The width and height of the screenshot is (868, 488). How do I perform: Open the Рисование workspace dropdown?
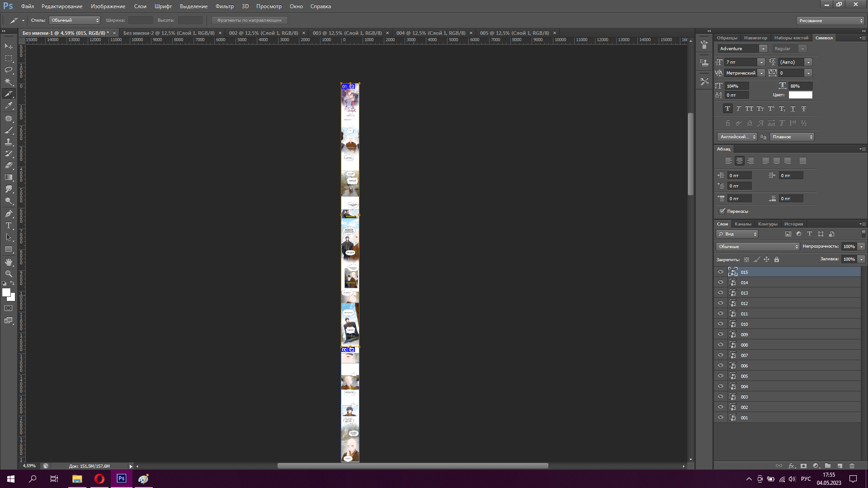click(x=830, y=21)
